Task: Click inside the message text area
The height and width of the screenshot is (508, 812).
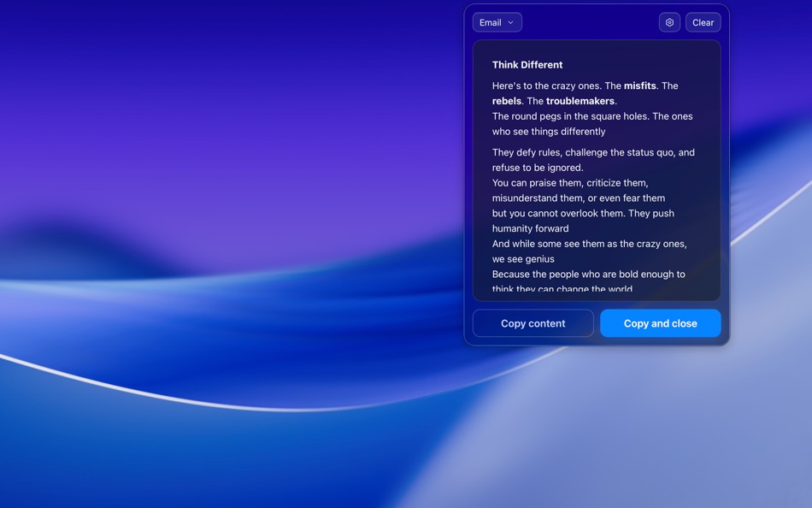Action: coord(596,171)
